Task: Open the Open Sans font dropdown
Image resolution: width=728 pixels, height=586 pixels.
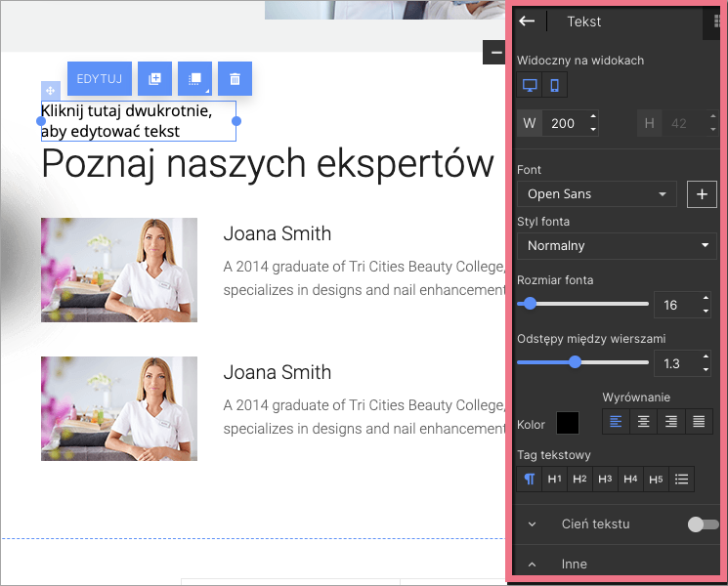Action: (596, 193)
